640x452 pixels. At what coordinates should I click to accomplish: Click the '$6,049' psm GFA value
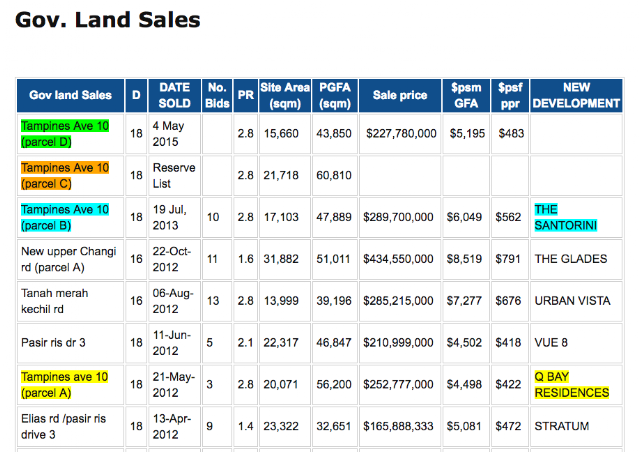click(x=464, y=217)
